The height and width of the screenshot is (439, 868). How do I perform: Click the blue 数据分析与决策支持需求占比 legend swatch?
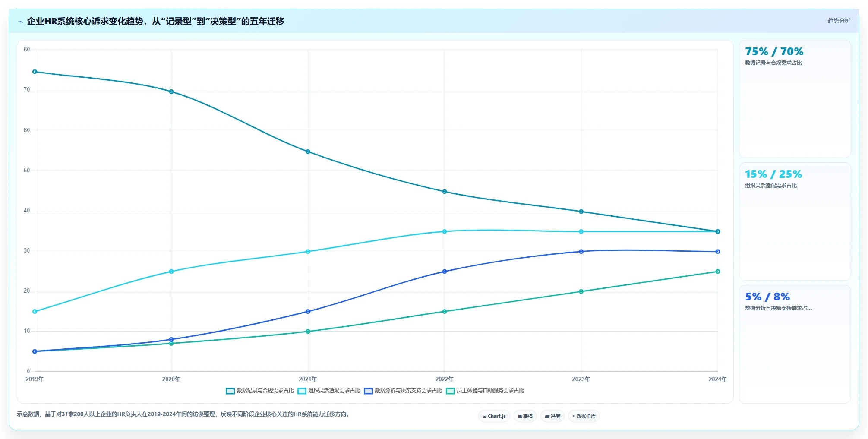[x=368, y=391]
